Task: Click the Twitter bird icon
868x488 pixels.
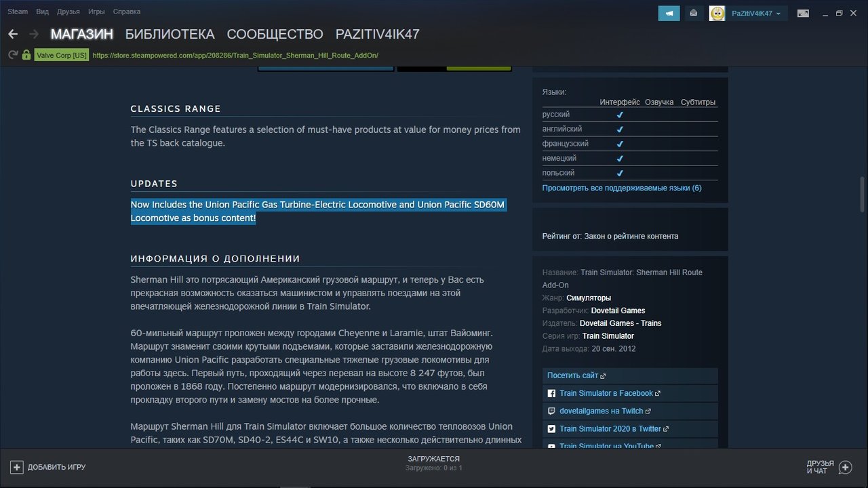Action: click(x=552, y=428)
